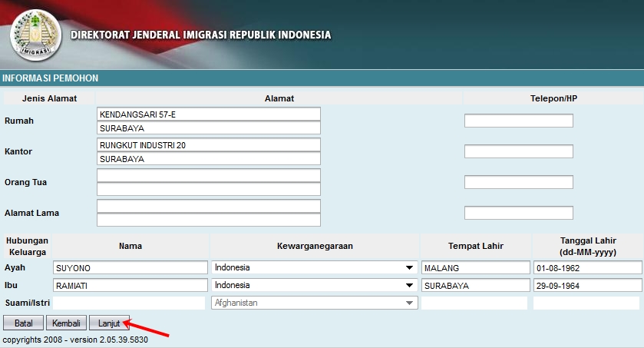This screenshot has height=348, width=644.
Task: Click the Ibu row label
Action: [x=11, y=285]
